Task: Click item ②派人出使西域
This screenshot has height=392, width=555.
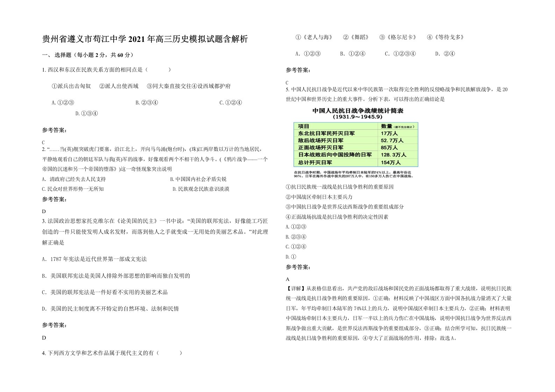Action: (119, 86)
